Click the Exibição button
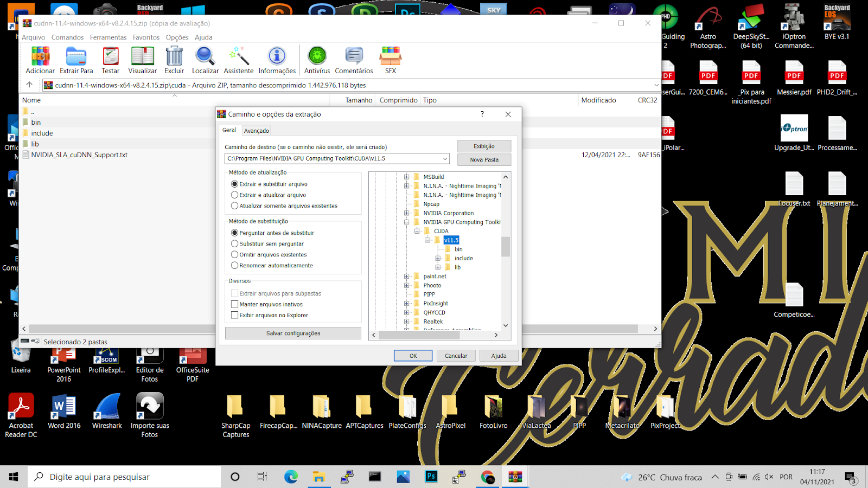868x488 pixels. (484, 146)
